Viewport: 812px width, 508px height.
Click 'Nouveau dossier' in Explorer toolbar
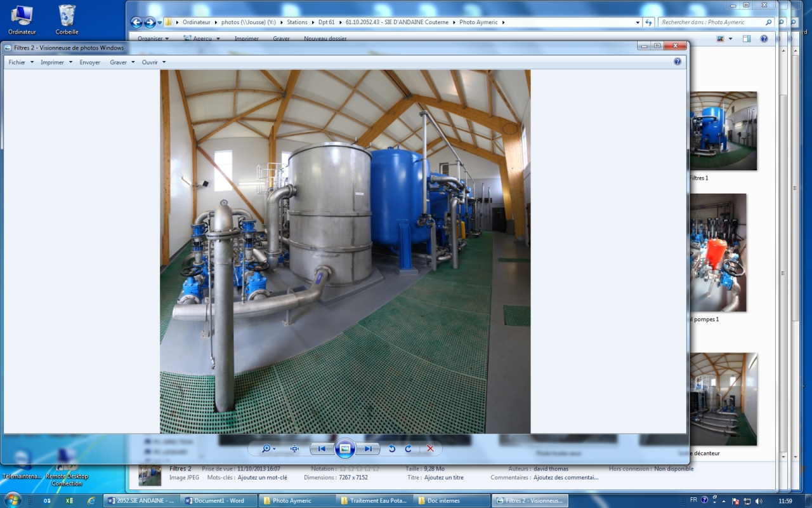pos(325,38)
